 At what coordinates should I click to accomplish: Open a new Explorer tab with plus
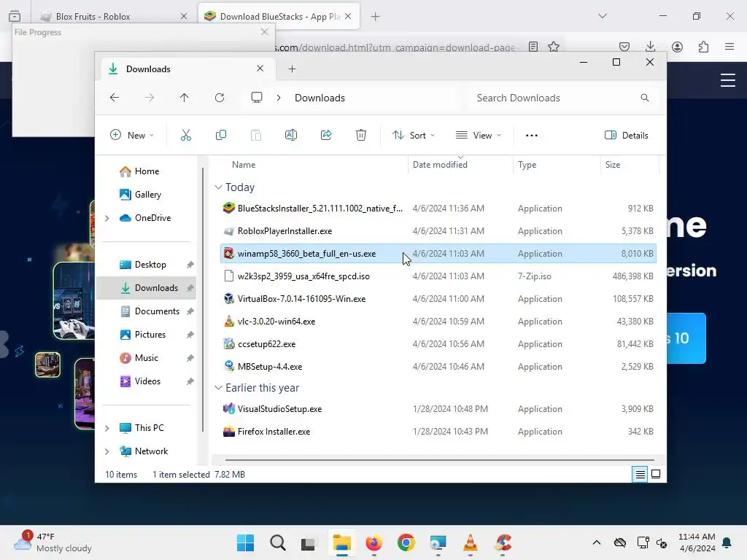point(292,69)
